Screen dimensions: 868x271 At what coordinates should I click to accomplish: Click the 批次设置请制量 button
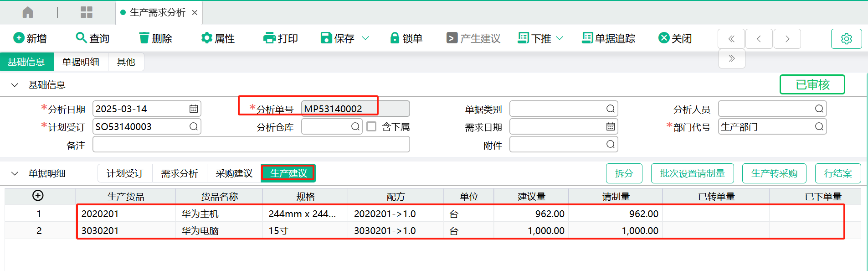692,173
